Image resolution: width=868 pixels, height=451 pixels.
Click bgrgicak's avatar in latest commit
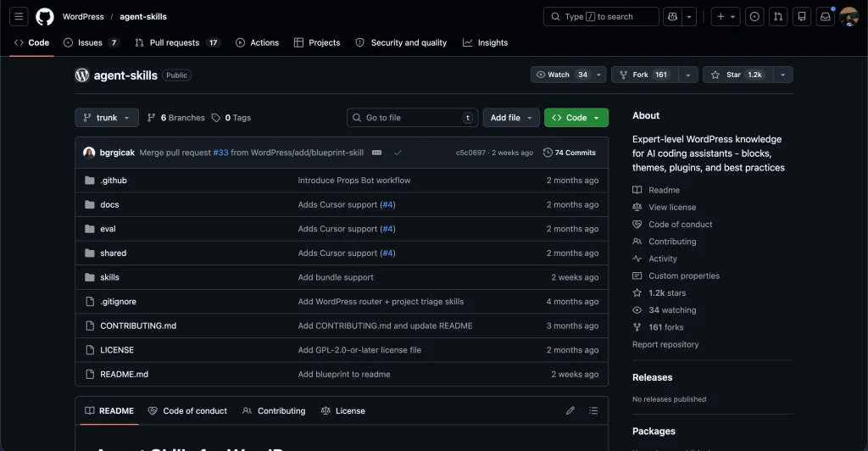pos(88,153)
